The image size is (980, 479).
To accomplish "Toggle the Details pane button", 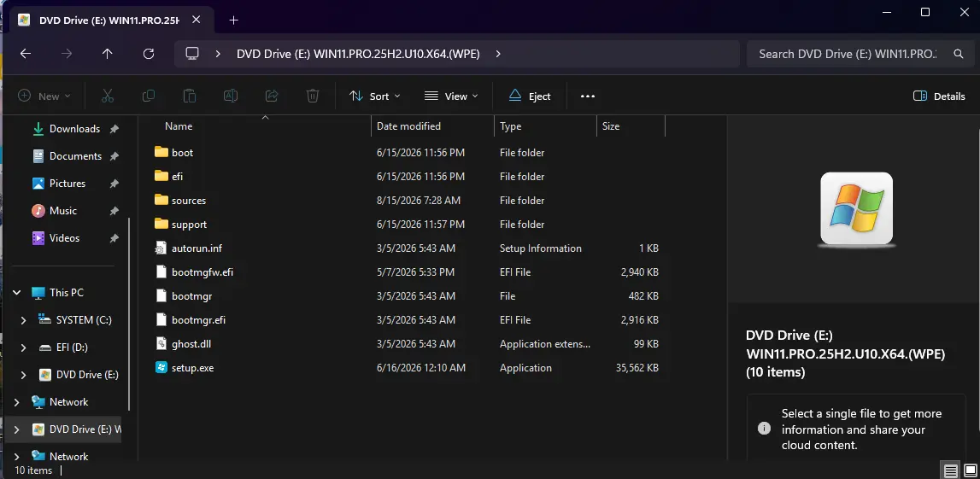I will [x=939, y=96].
